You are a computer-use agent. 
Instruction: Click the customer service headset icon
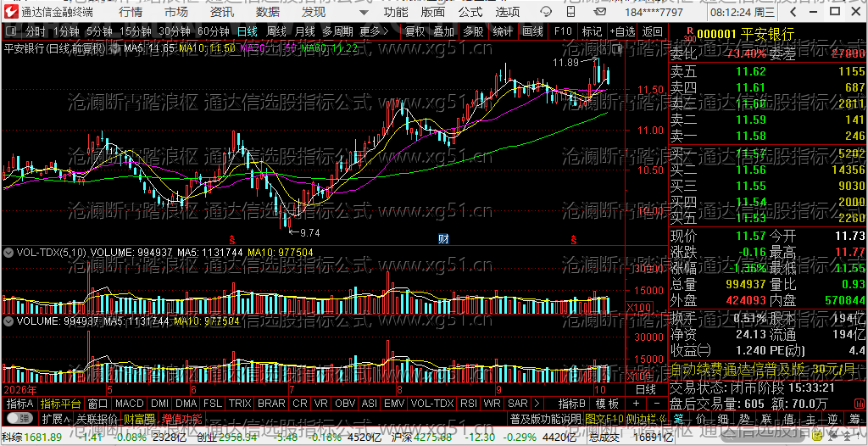click(x=547, y=12)
